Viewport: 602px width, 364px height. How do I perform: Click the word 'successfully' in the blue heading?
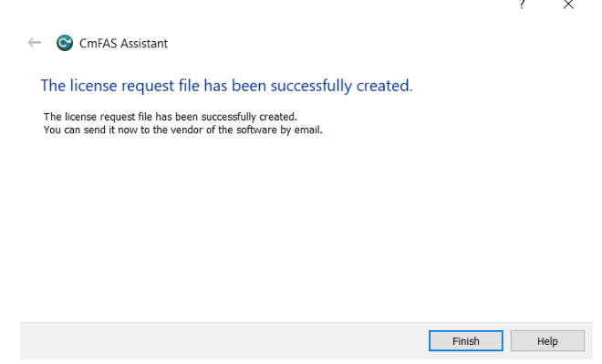(311, 86)
